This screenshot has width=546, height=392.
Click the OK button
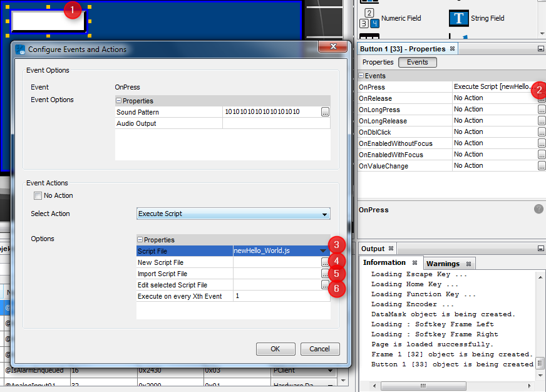[x=276, y=349]
